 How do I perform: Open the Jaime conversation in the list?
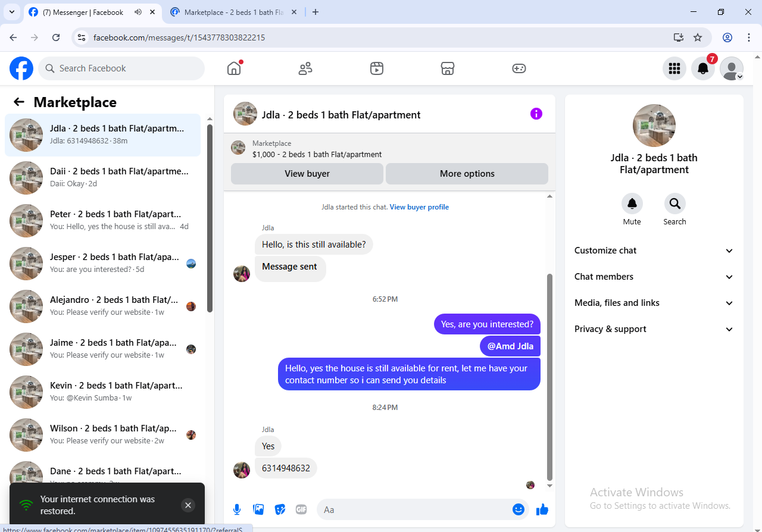pyautogui.click(x=103, y=349)
